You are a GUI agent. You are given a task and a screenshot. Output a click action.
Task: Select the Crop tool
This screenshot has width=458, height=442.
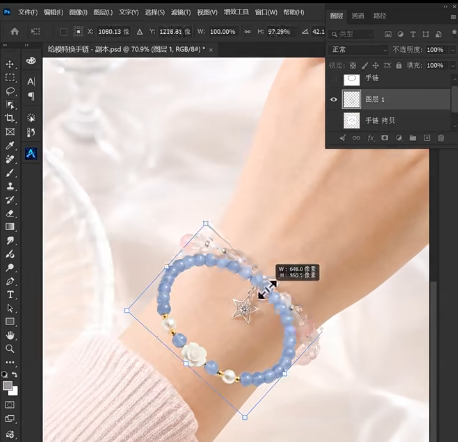tap(10, 118)
